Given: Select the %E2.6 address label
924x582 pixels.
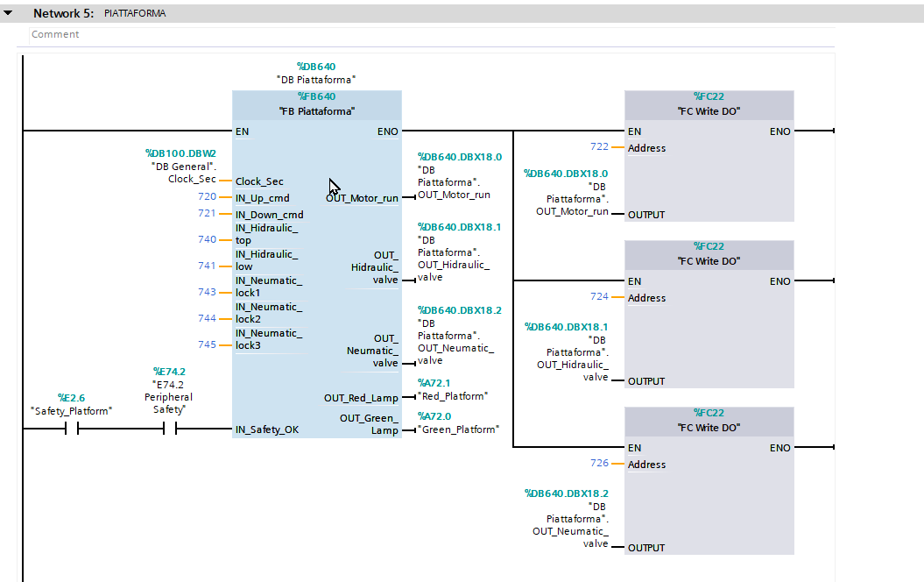Looking at the screenshot, I should point(71,398).
